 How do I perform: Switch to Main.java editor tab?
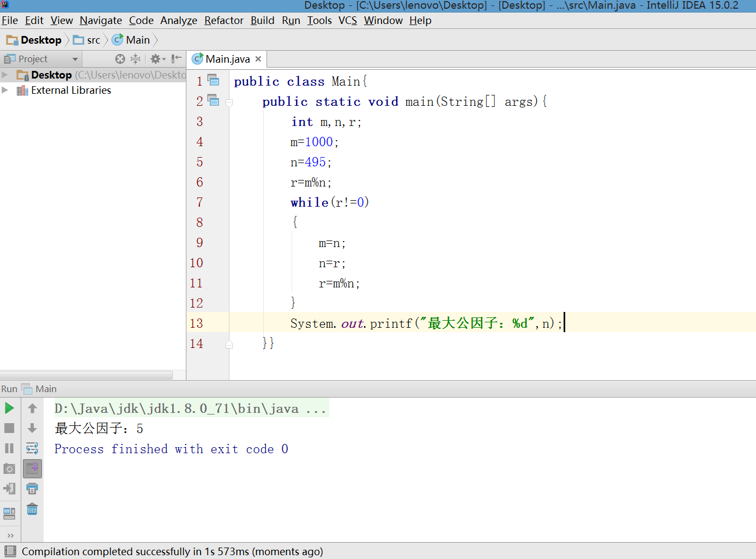pos(227,59)
